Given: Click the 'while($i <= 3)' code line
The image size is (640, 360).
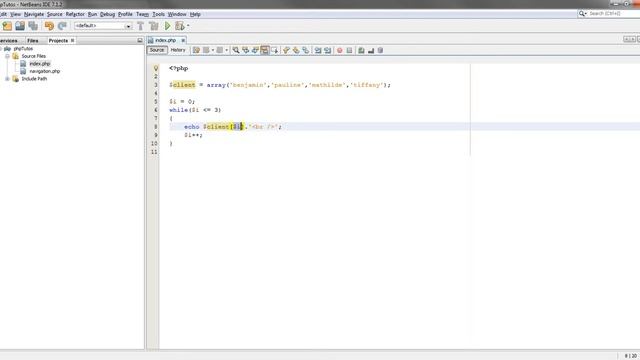Looking at the screenshot, I should pyautogui.click(x=195, y=110).
